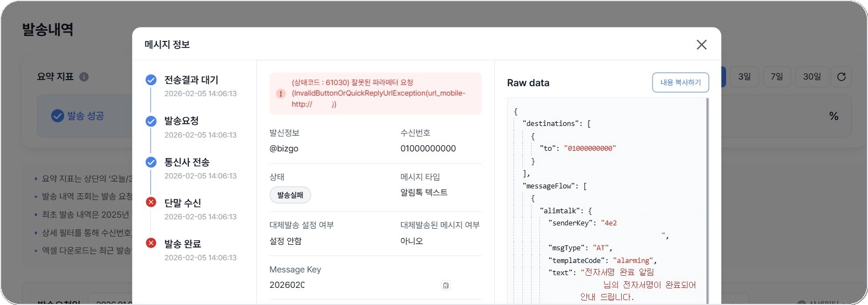The width and height of the screenshot is (868, 305).
Task: Copy the Message Key with copy icon
Action: point(446,286)
